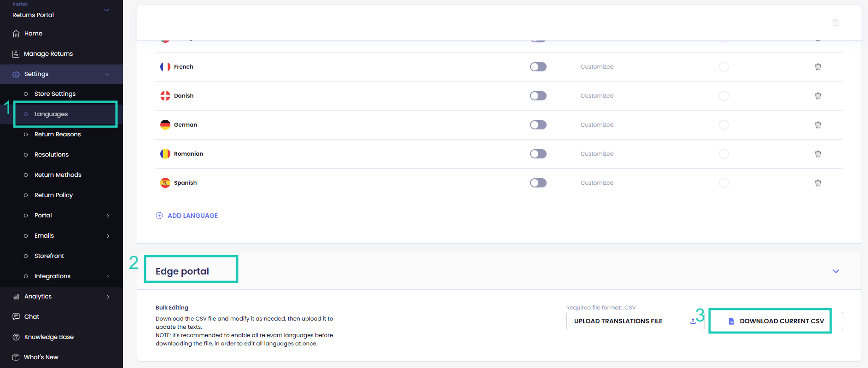
Task: Toggle the German language switch
Action: coord(538,125)
